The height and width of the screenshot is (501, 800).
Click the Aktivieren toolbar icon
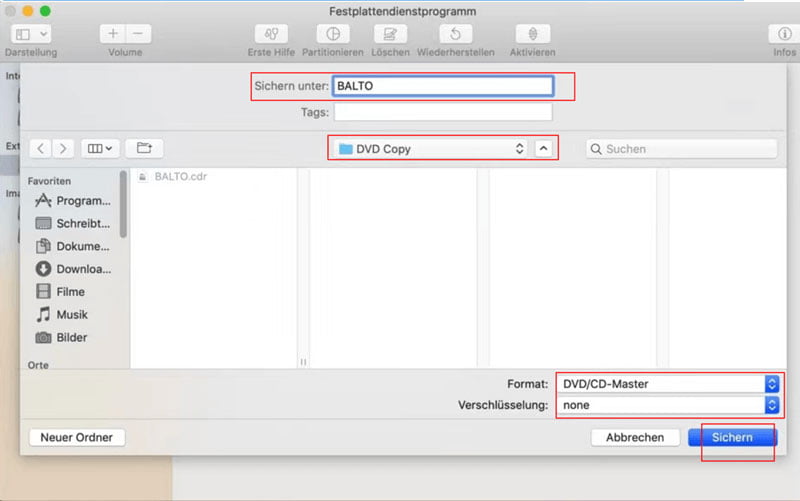click(530, 34)
